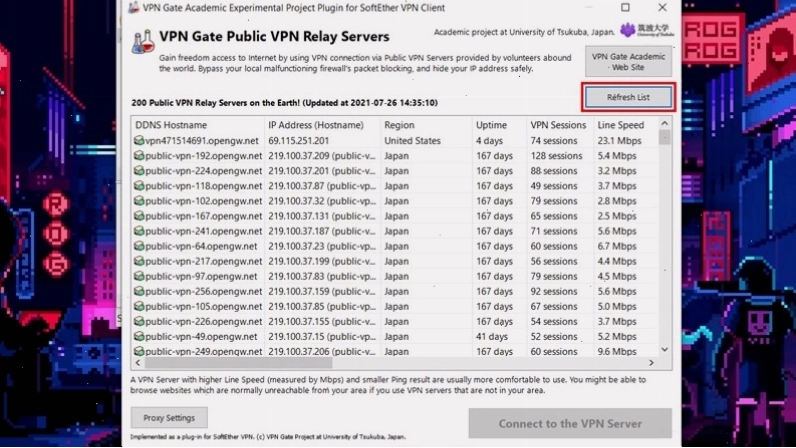Select server icon for public-vpn-49.opengw.net
796x448 pixels.
(139, 336)
